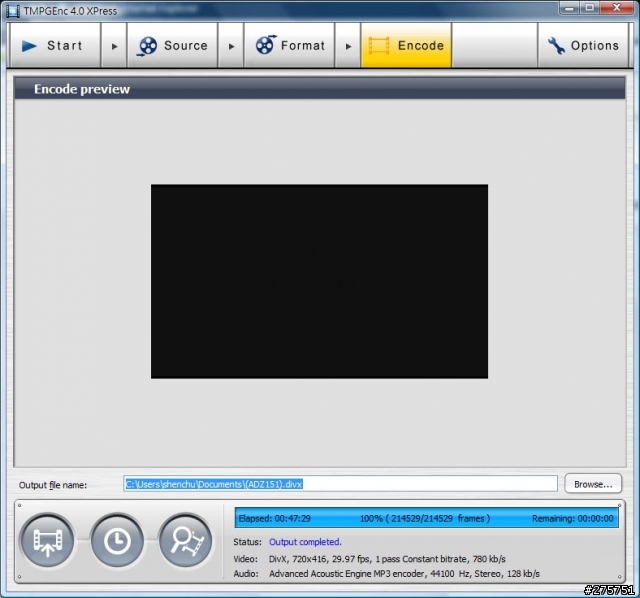This screenshot has height=598, width=640.
Task: Click the arrow between Source and Format
Action: 231,46
